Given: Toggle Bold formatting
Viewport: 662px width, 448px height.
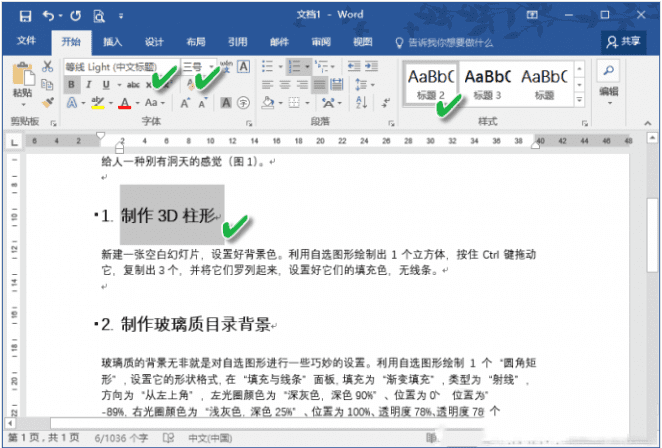Looking at the screenshot, I should point(71,84).
